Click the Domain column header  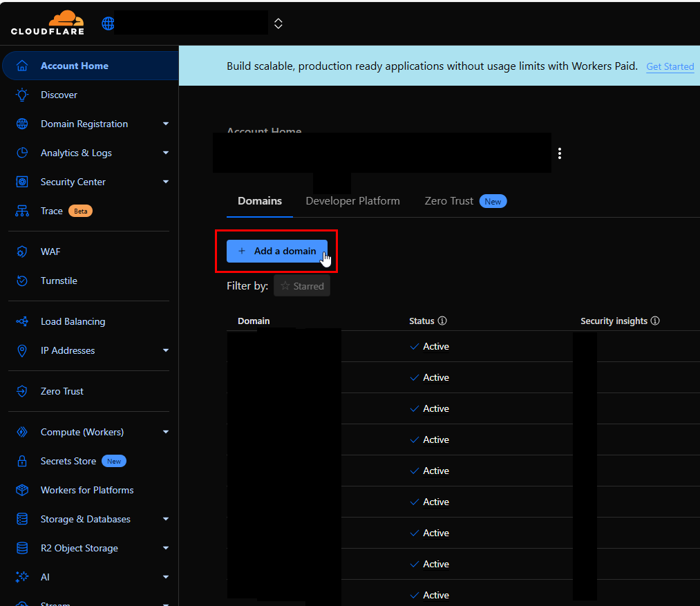tap(254, 321)
